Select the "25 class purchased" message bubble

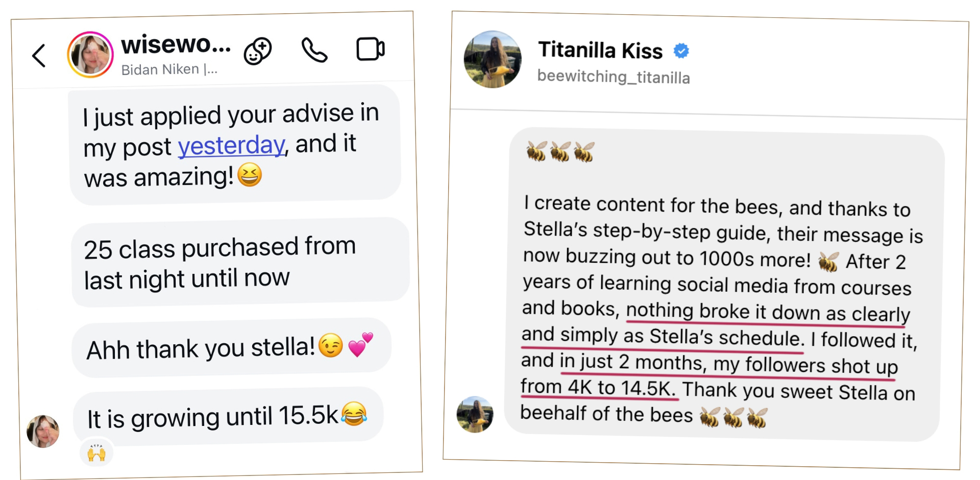click(x=240, y=262)
